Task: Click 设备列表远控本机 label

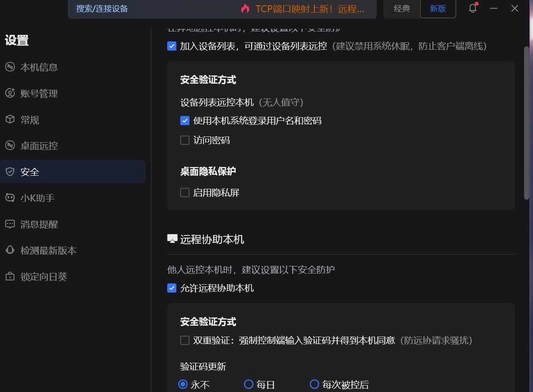Action: pos(217,102)
